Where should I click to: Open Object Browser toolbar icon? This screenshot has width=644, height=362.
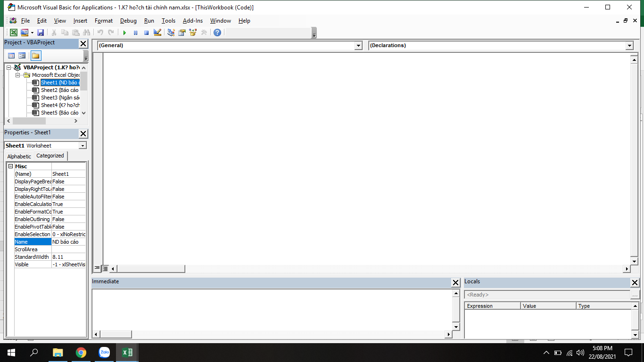[193, 33]
